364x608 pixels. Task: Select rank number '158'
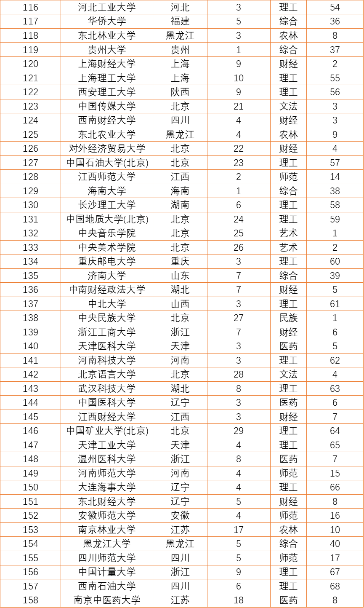pyautogui.click(x=30, y=600)
